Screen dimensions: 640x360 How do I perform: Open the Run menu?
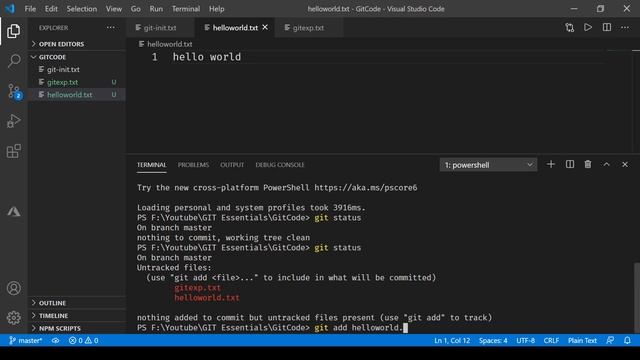(156, 9)
